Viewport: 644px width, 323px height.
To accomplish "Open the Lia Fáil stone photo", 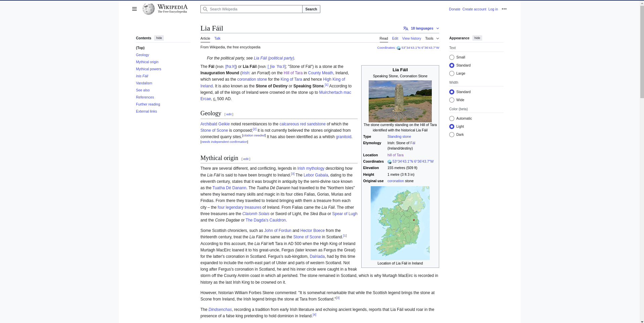I will point(400,101).
